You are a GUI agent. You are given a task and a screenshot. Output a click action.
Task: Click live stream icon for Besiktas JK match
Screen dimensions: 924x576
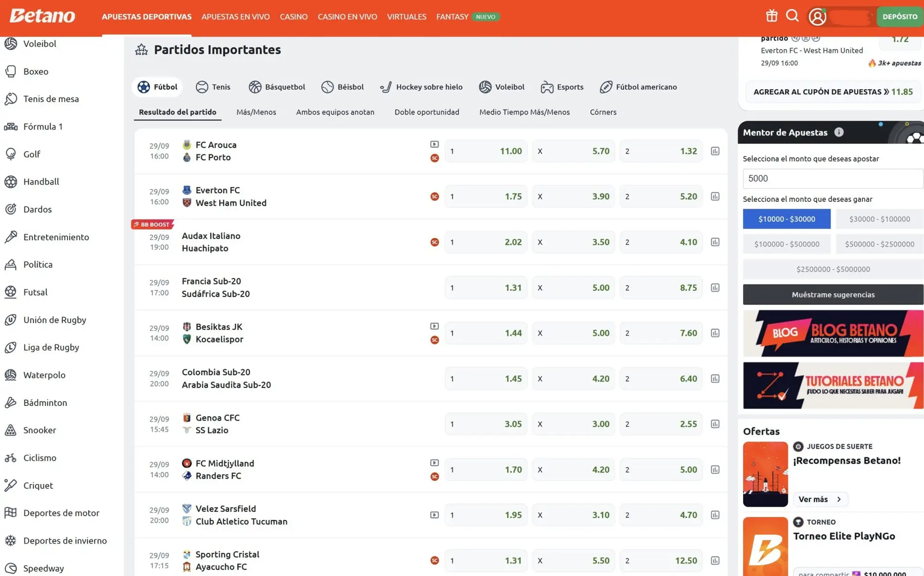pyautogui.click(x=434, y=326)
